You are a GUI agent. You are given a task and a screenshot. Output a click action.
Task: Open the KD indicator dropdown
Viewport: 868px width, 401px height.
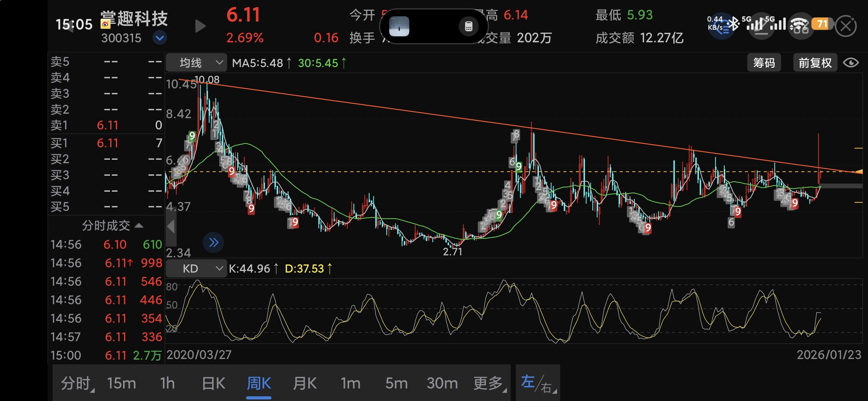[196, 268]
